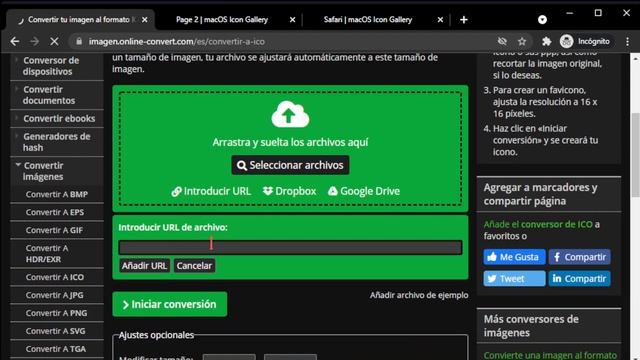
Task: Click the Me Gusta like button
Action: [514, 257]
